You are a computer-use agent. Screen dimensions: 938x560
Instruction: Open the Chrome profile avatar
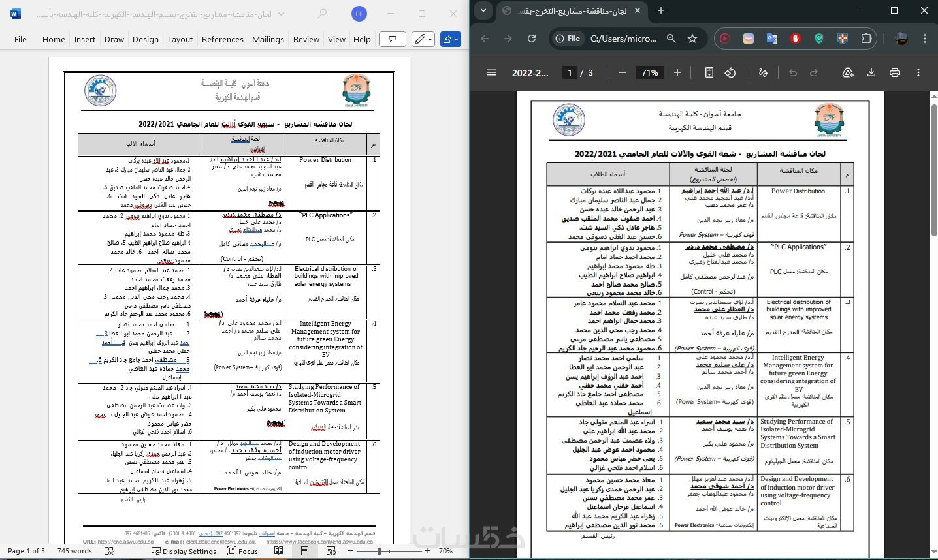901,39
